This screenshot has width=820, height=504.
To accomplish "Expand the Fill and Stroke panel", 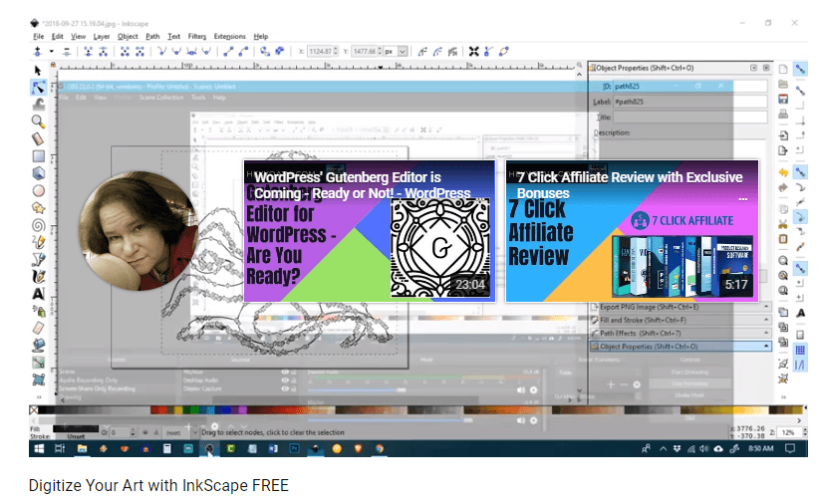I will click(x=681, y=320).
